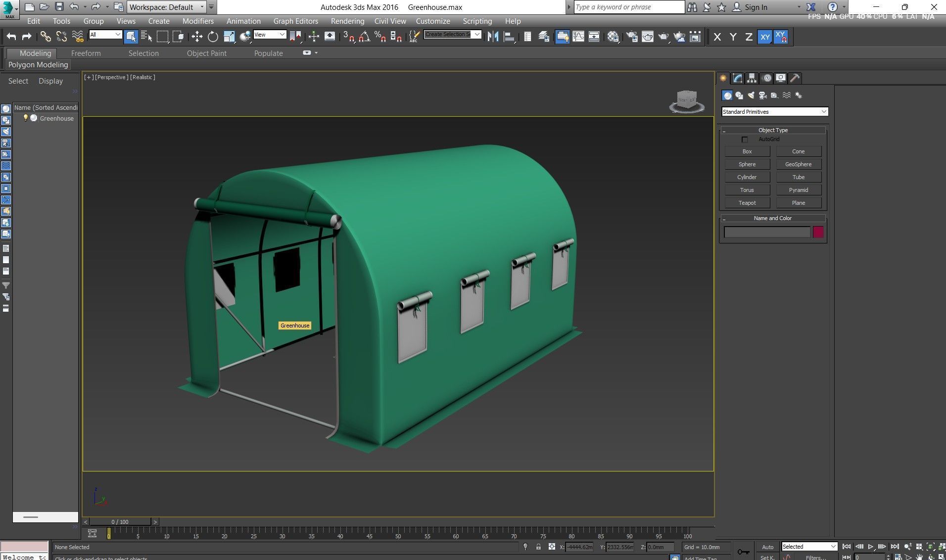The height and width of the screenshot is (560, 946).
Task: Toggle the 3D Snaps button
Action: (x=349, y=37)
